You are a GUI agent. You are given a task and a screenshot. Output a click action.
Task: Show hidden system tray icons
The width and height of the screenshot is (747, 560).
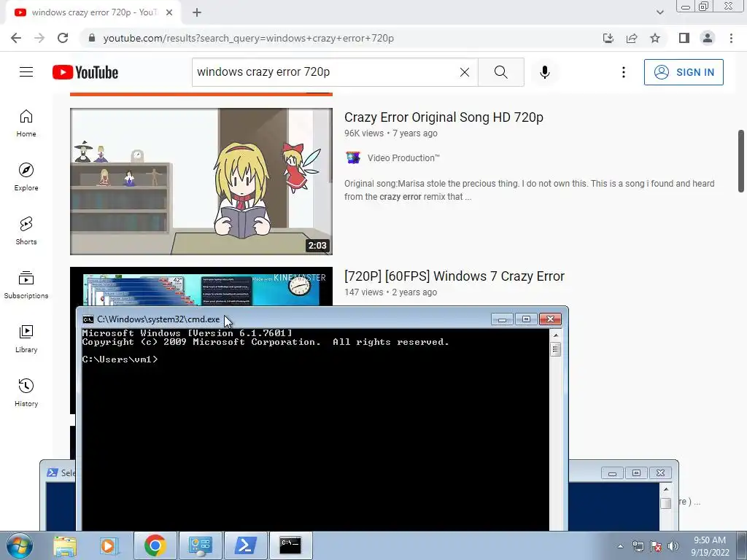[x=620, y=546]
